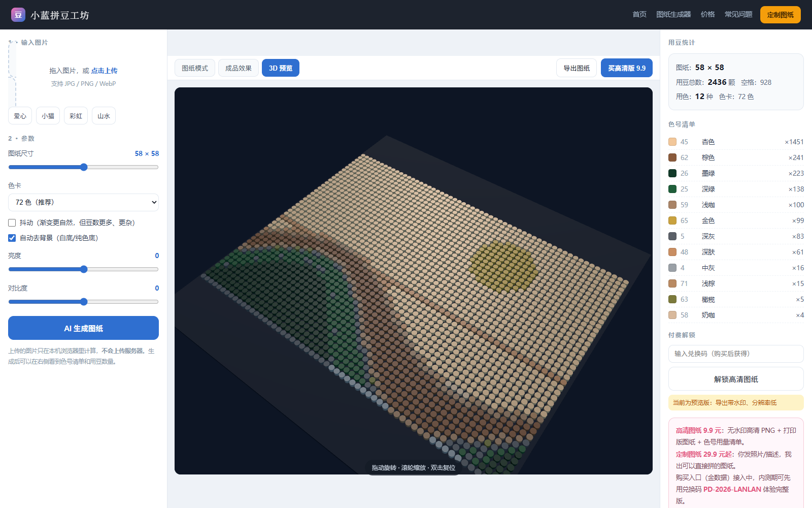The image size is (812, 508).
Task: Click the 输入兑换码 input field
Action: click(x=736, y=354)
